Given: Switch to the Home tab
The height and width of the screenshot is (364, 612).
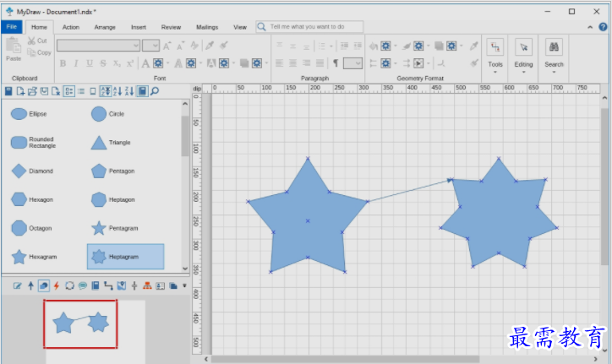Looking at the screenshot, I should tap(39, 27).
